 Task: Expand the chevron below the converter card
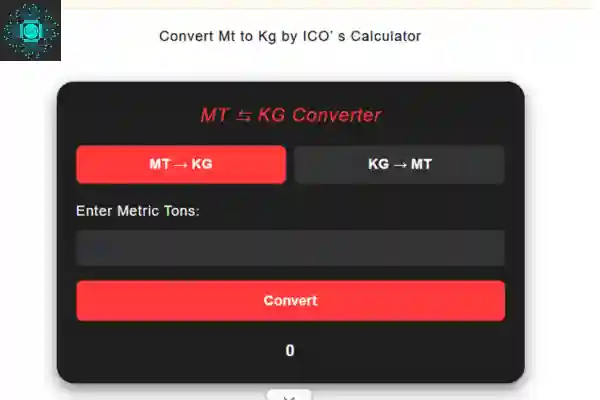289,396
